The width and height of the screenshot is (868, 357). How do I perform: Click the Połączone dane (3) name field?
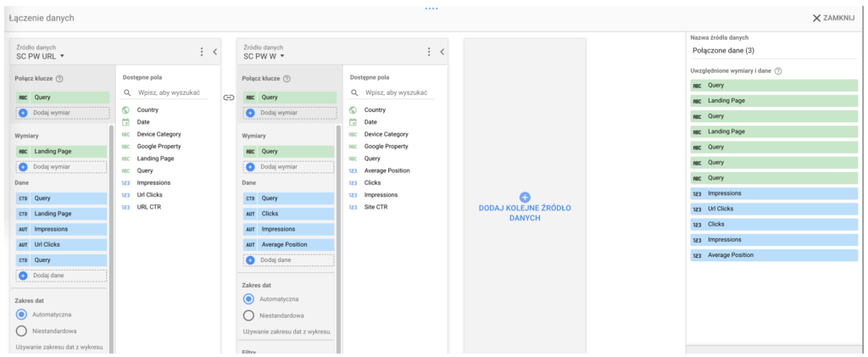773,50
